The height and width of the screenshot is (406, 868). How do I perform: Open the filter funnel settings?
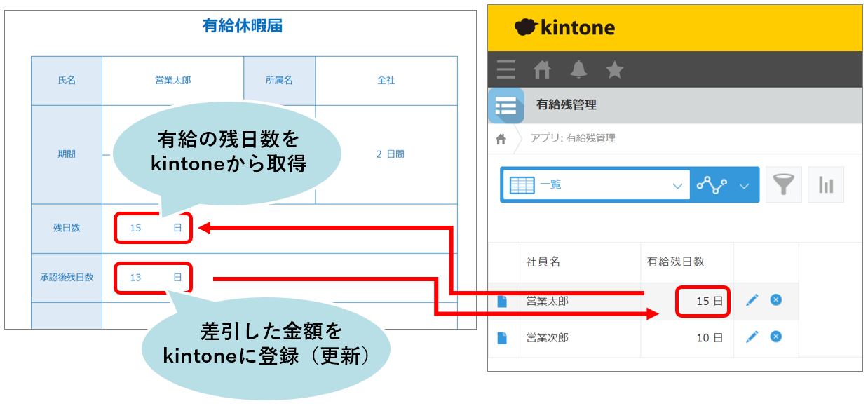784,185
